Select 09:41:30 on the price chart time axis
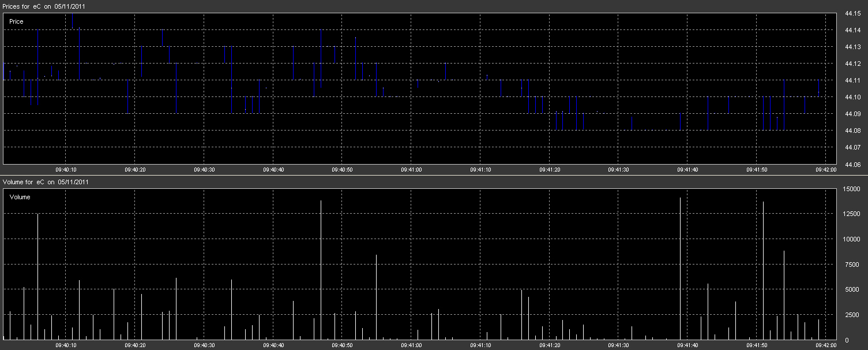This screenshot has height=350, width=868. (x=619, y=170)
